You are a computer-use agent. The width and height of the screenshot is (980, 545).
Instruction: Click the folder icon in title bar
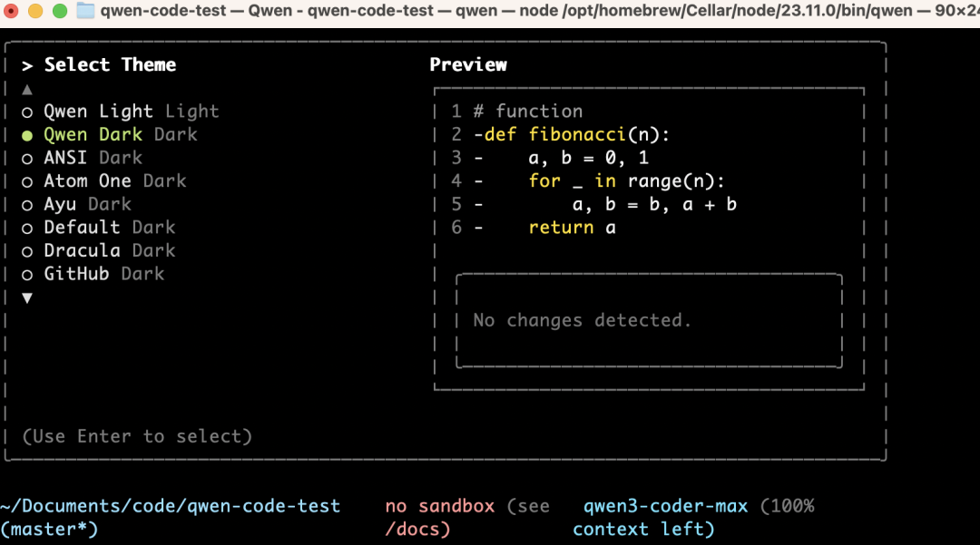[x=85, y=11]
